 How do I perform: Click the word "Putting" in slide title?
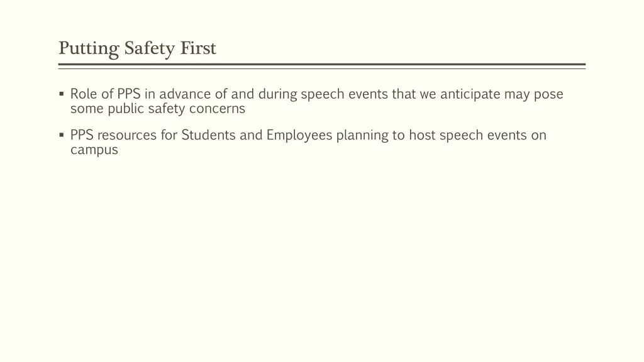coord(89,49)
